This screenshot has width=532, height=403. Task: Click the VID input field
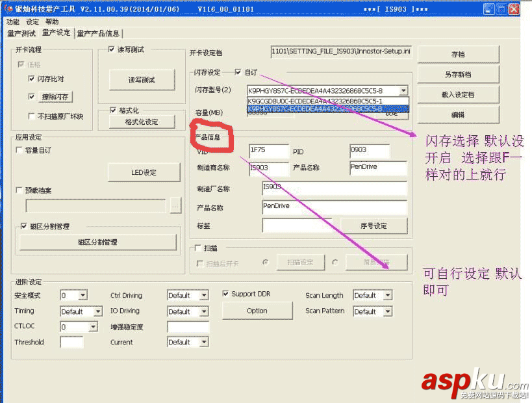point(269,151)
